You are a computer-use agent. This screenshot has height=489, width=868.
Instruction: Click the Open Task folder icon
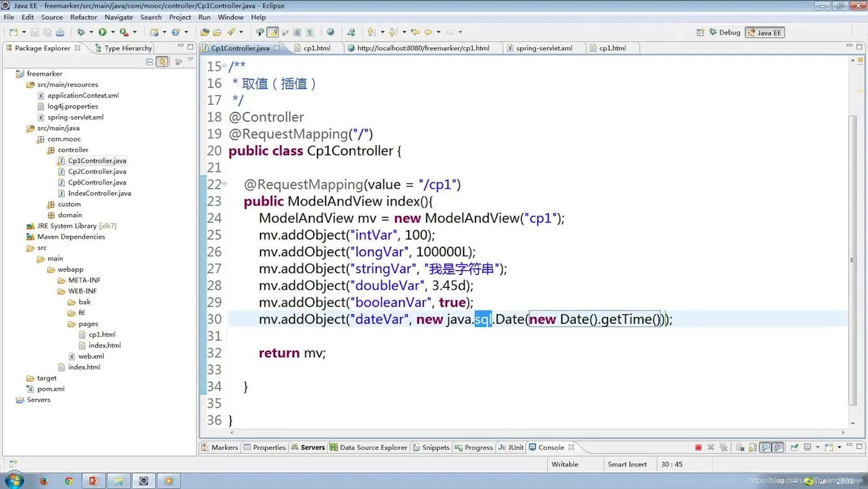(218, 32)
